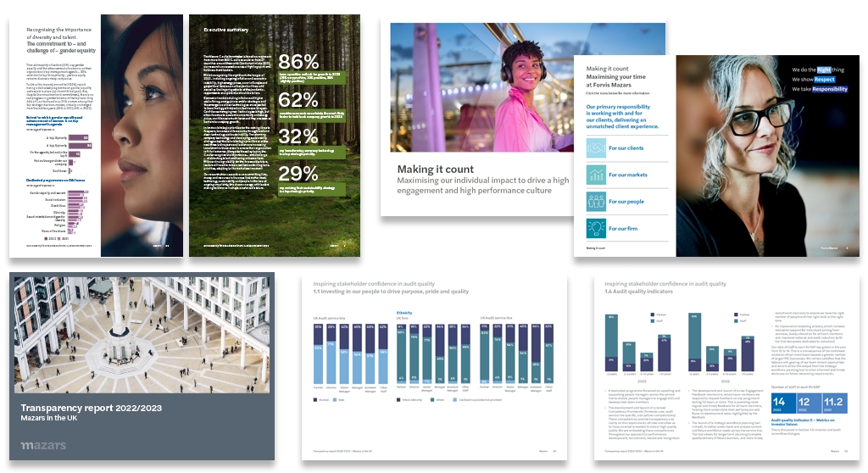Select the three-people icon for our people

596,202
